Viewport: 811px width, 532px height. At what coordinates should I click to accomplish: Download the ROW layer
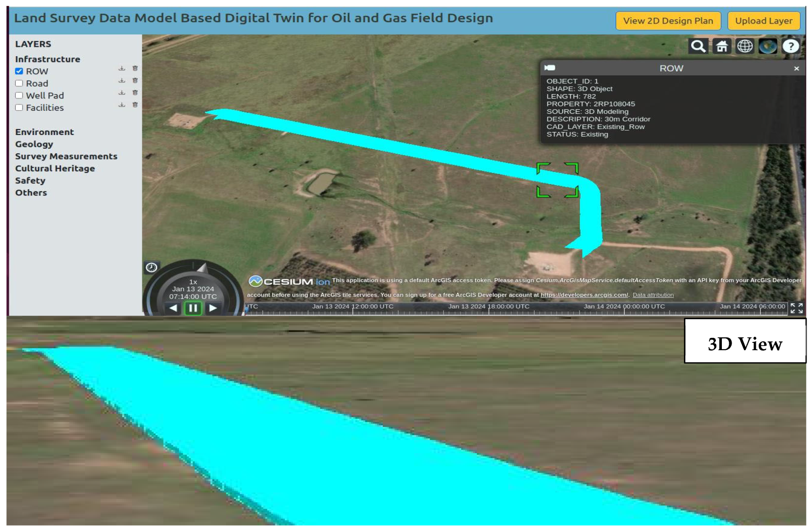coord(122,68)
